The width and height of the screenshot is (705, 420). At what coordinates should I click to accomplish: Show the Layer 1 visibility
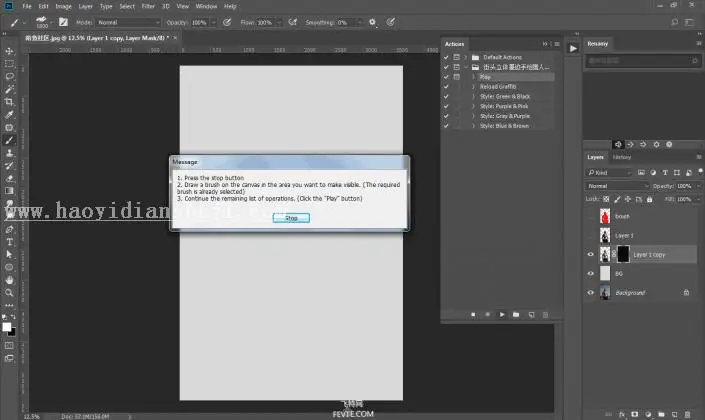(x=590, y=236)
